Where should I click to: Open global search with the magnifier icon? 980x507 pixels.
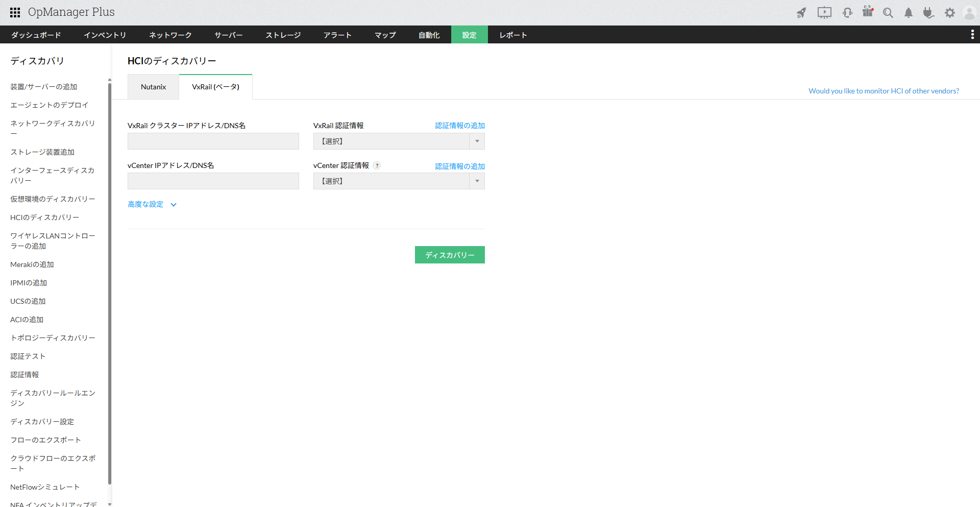coord(888,13)
